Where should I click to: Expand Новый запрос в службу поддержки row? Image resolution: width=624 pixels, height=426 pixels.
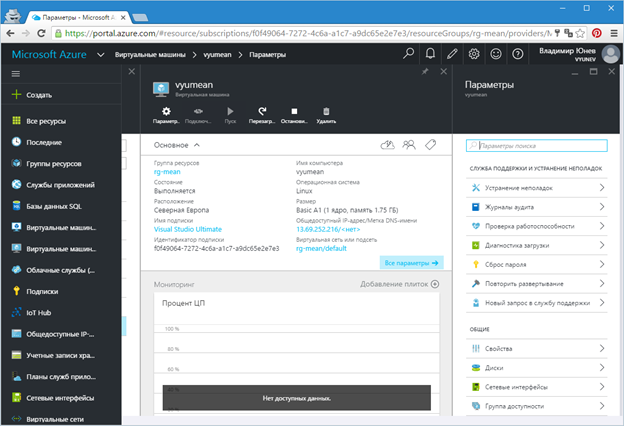pos(536,303)
